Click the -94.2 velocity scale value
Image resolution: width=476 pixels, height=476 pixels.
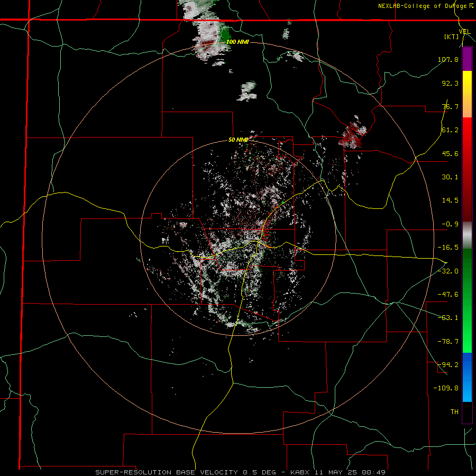pos(448,365)
